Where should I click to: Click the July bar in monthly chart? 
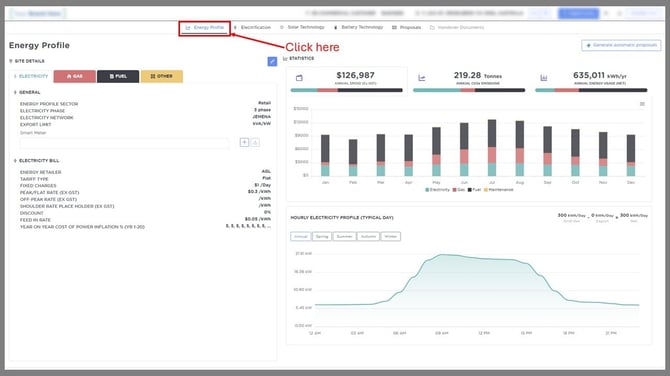(492, 148)
